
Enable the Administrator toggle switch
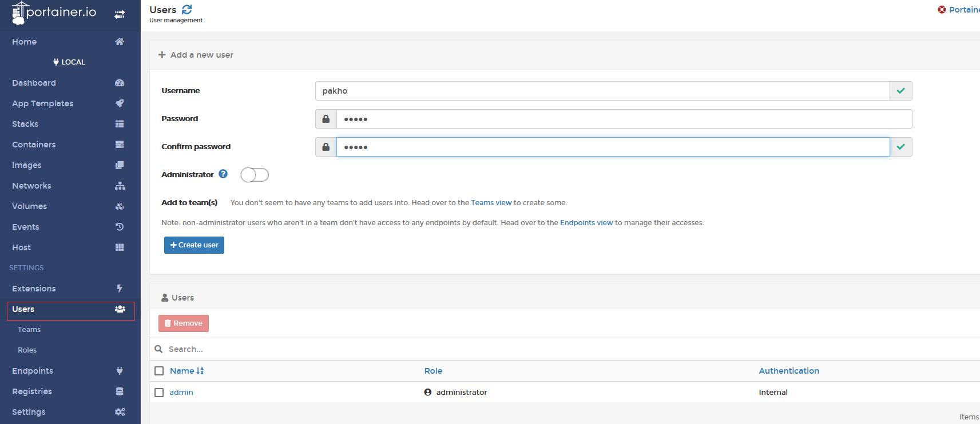pos(255,175)
